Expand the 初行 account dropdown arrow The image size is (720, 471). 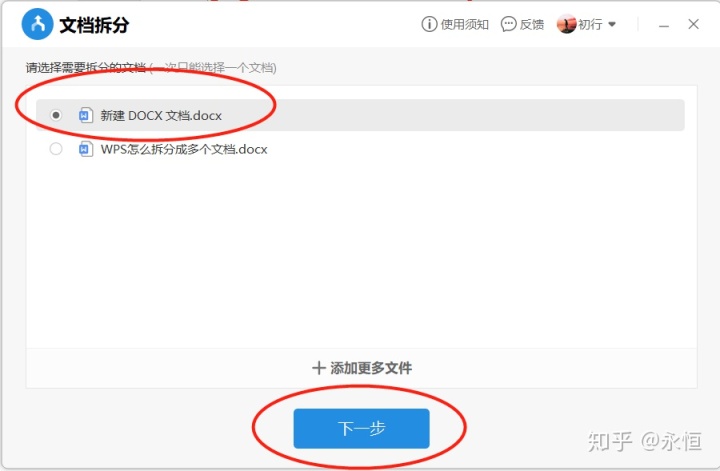pyautogui.click(x=612, y=24)
